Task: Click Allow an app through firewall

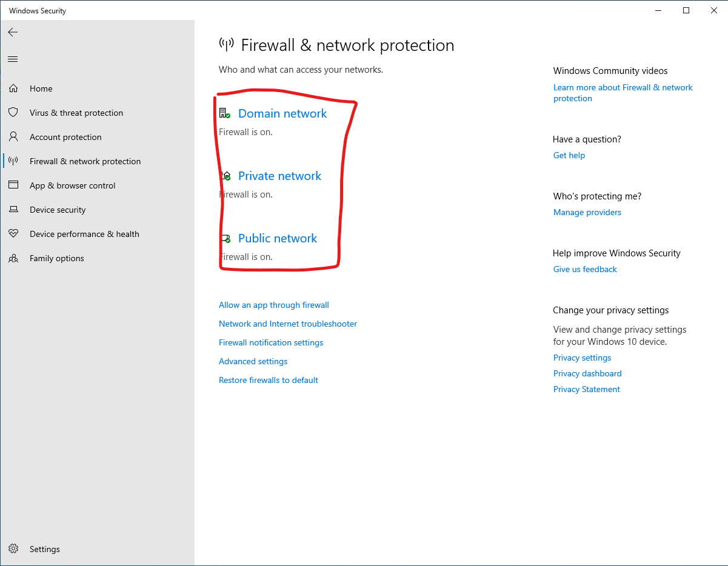Action: point(274,305)
